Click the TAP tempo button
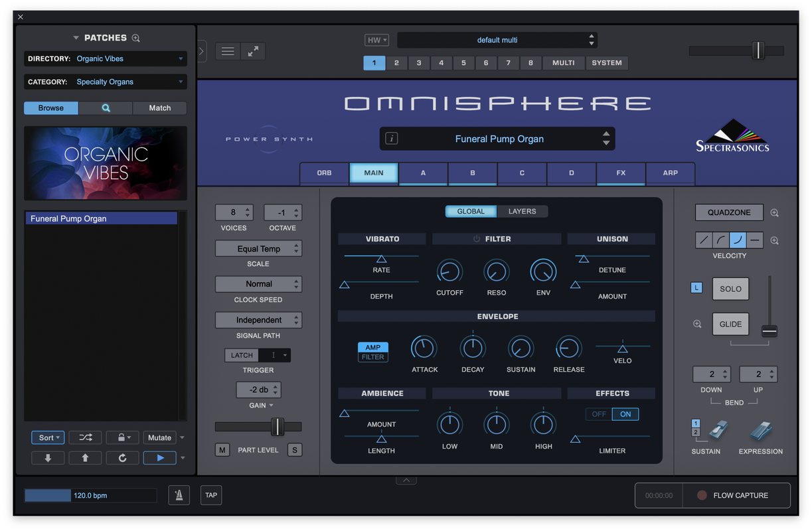 [x=211, y=495]
